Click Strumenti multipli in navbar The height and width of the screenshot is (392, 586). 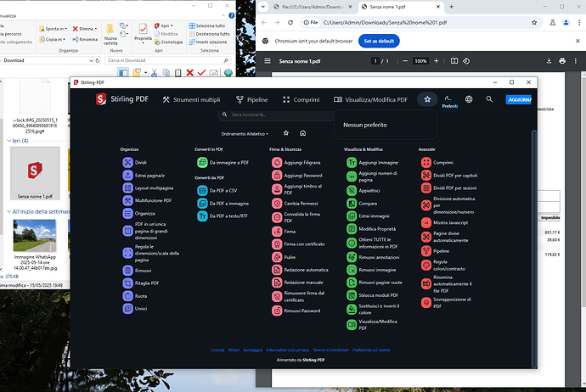[x=191, y=99]
